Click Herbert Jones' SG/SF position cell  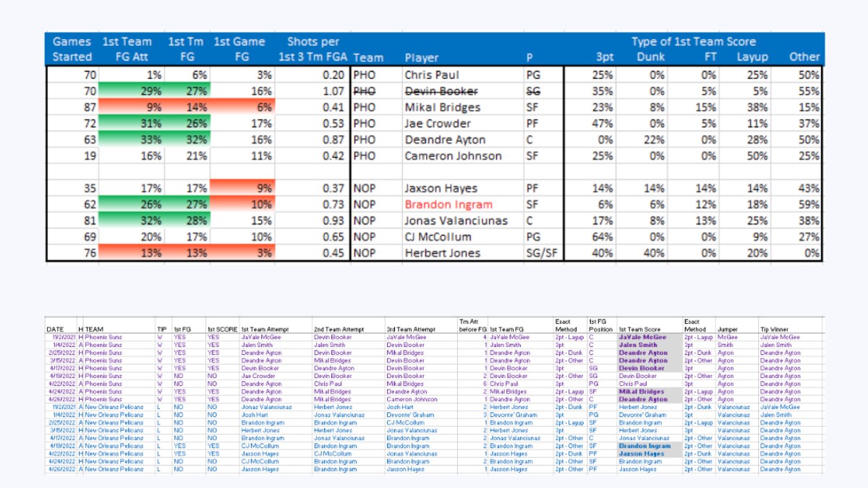click(x=542, y=253)
